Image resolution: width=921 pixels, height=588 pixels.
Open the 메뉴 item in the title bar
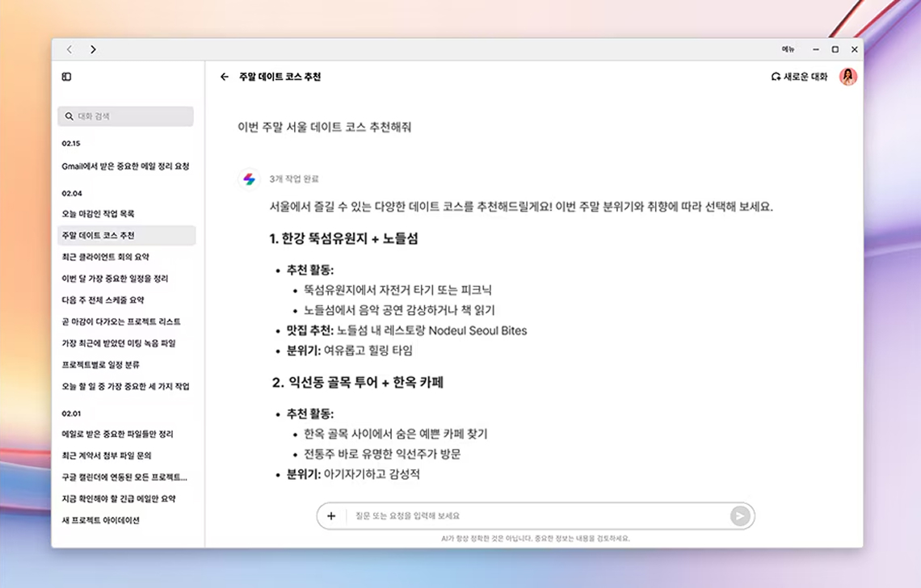click(789, 49)
